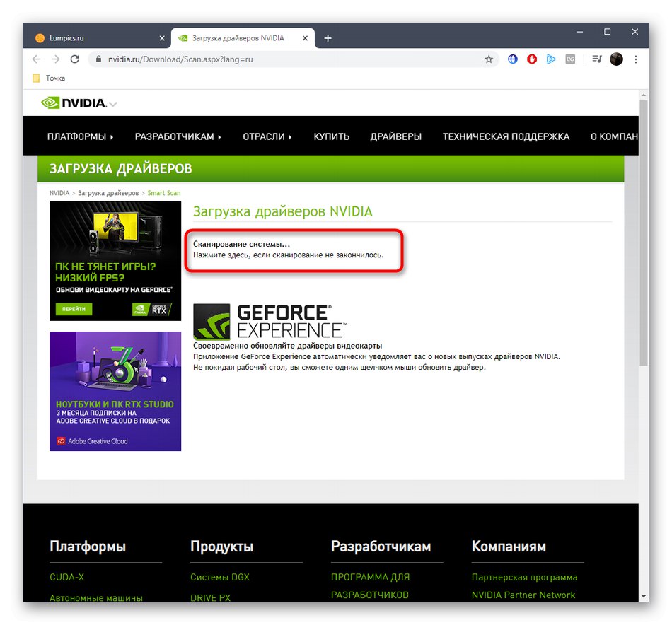Open the КУПИТЬ menu item

point(331,136)
